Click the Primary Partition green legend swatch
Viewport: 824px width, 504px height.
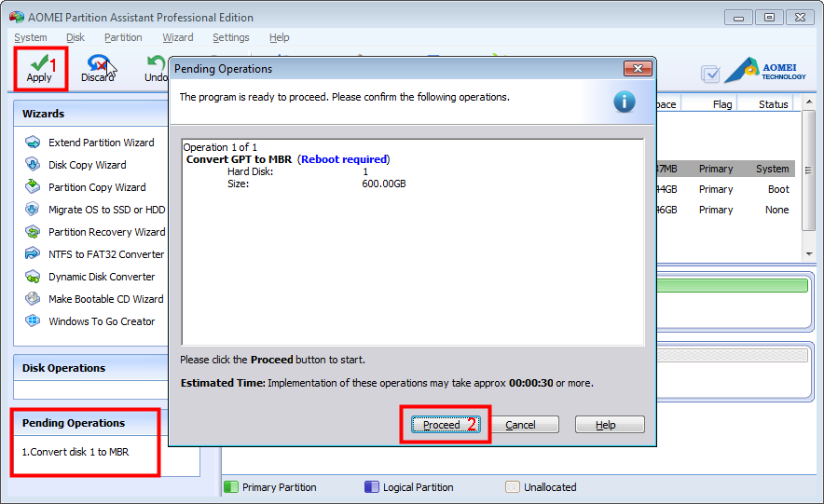coord(231,486)
